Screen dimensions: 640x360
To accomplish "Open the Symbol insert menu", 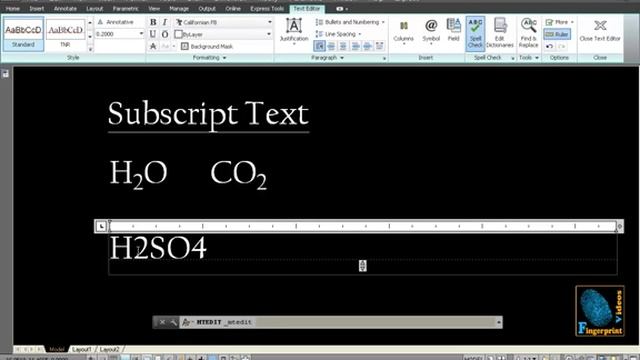I will coord(431,31).
